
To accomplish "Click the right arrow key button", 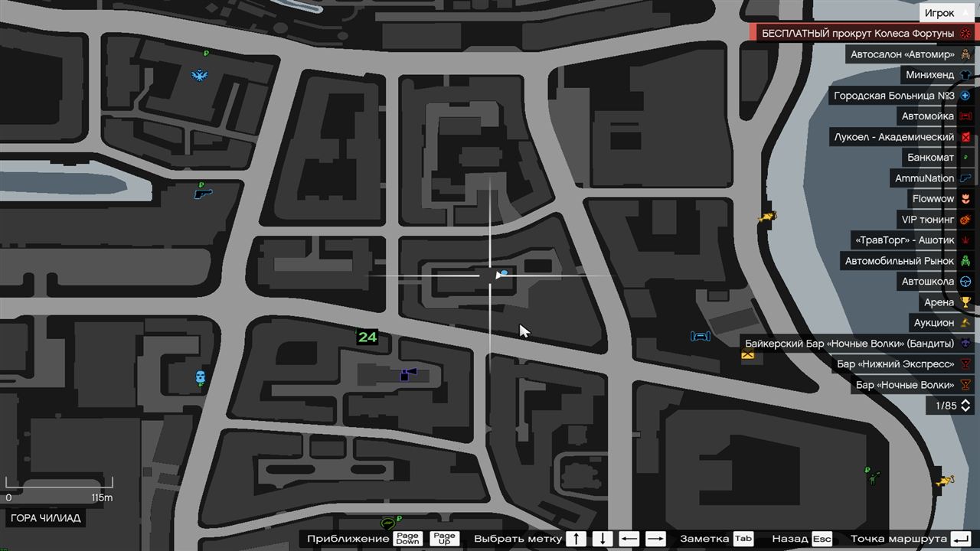I will pos(655,539).
